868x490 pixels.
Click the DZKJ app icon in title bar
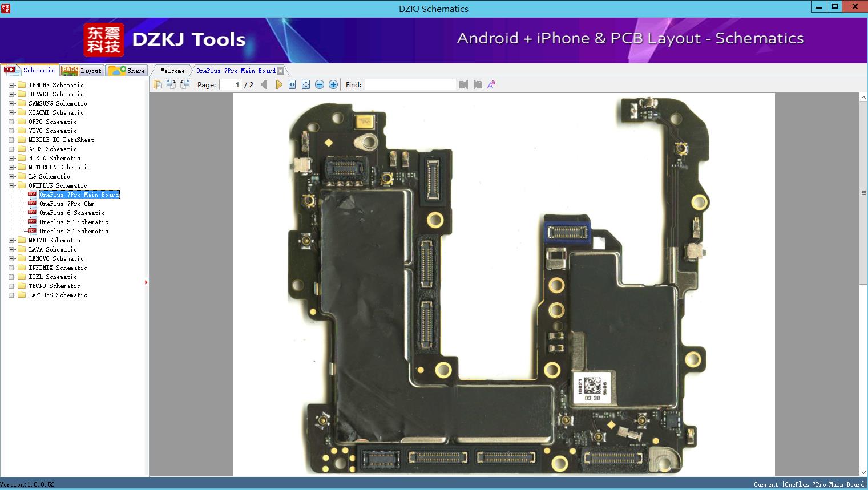click(6, 8)
